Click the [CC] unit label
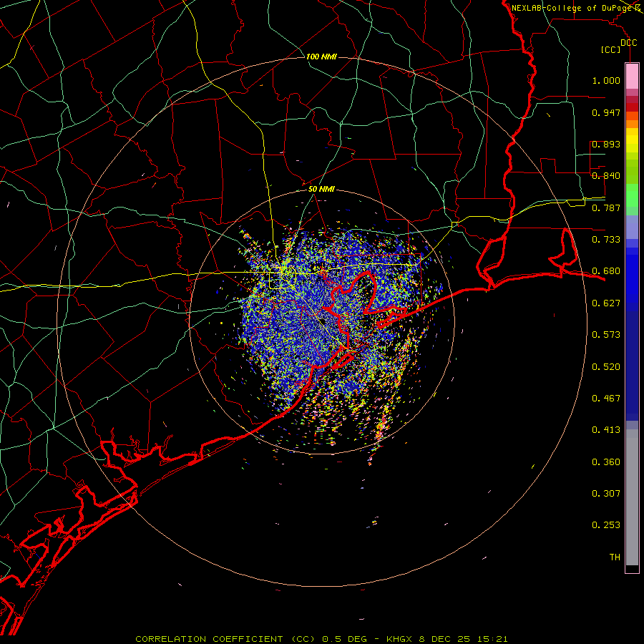This screenshot has height=644, width=644. (611, 49)
